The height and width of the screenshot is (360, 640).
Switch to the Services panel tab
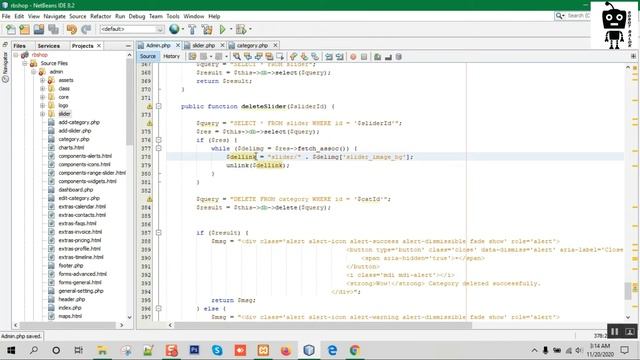pos(49,46)
